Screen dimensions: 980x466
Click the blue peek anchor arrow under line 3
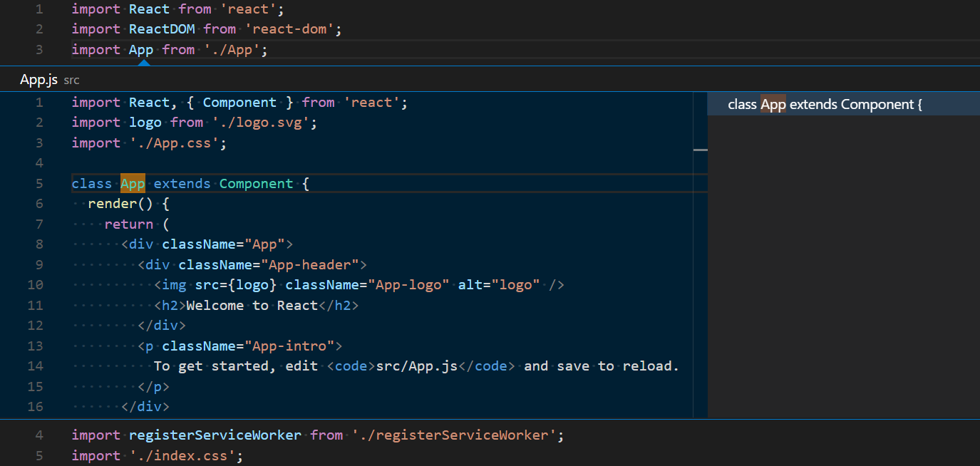point(143,62)
